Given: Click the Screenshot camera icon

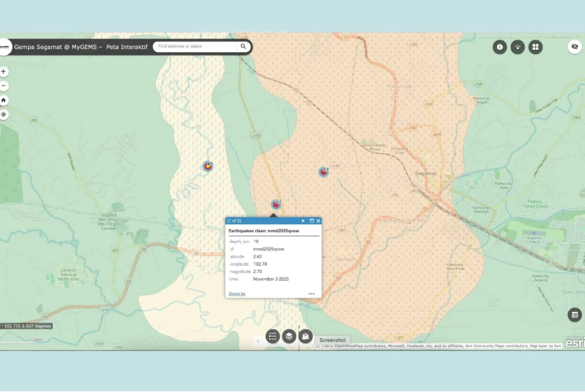Looking at the screenshot, I should [x=305, y=336].
